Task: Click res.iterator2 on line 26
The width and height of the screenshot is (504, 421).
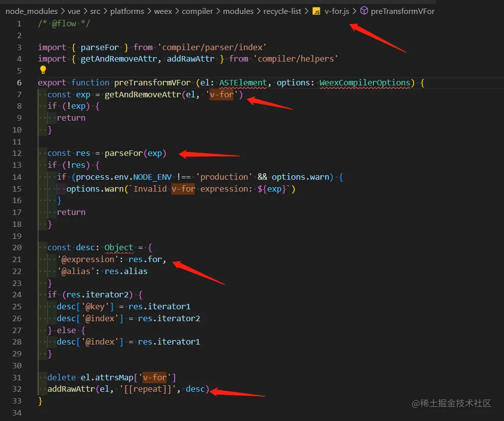Action: tap(169, 319)
